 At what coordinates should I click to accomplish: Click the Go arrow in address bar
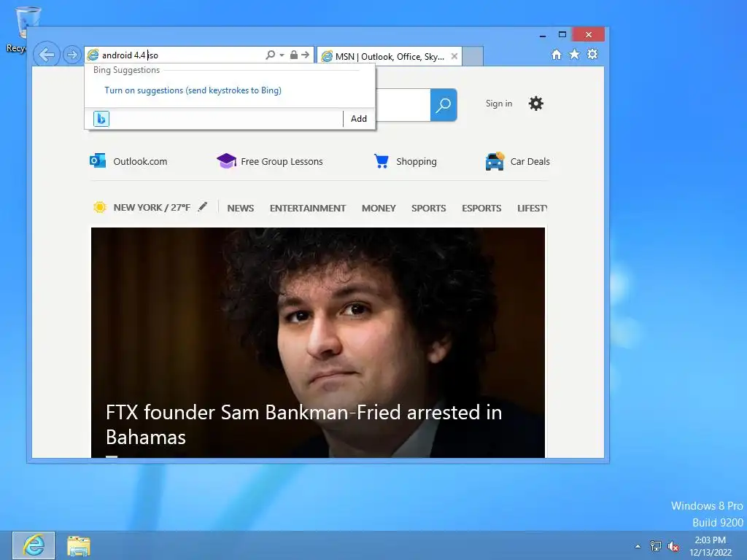tap(306, 55)
